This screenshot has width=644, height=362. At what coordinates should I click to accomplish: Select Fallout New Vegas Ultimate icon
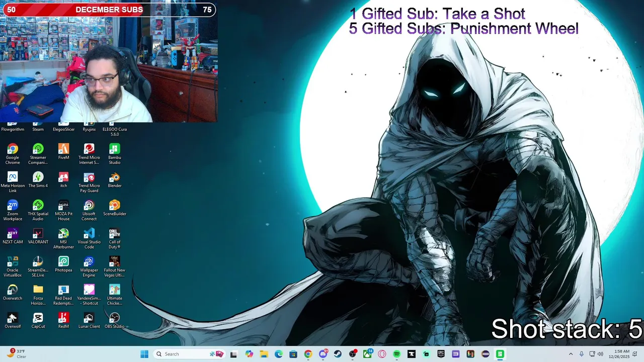115,266
